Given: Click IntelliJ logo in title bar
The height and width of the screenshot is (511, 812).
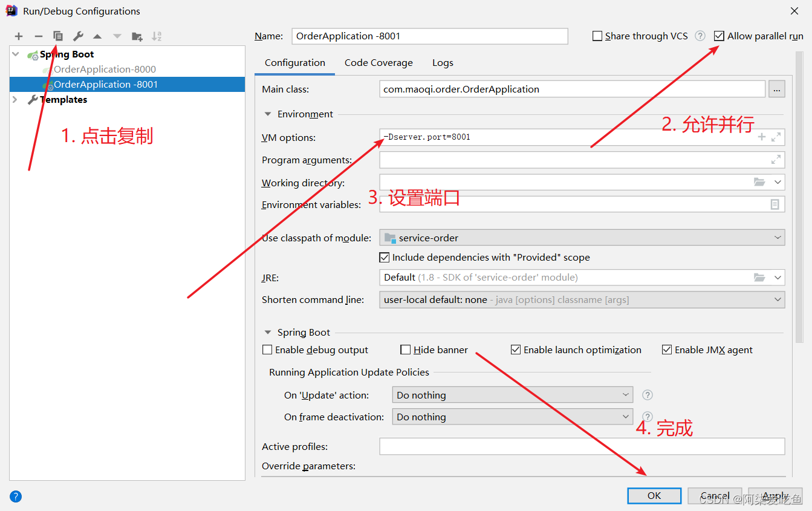Looking at the screenshot, I should click(11, 11).
